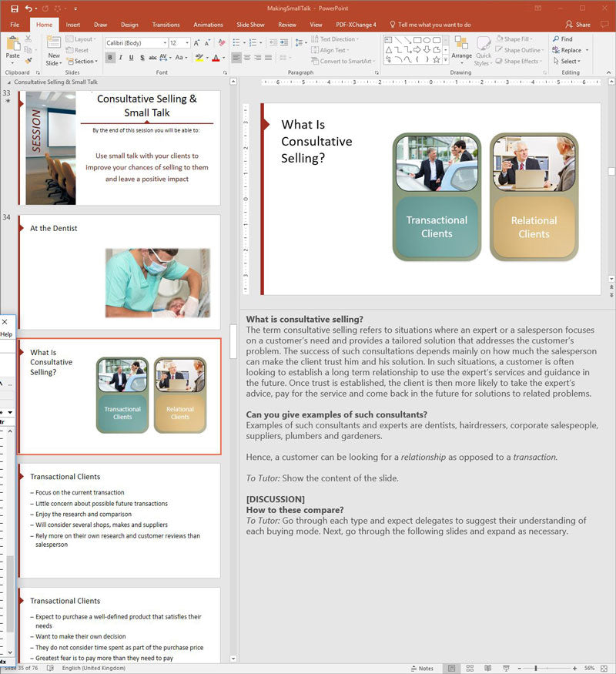Click the New Slide icon

54,43
